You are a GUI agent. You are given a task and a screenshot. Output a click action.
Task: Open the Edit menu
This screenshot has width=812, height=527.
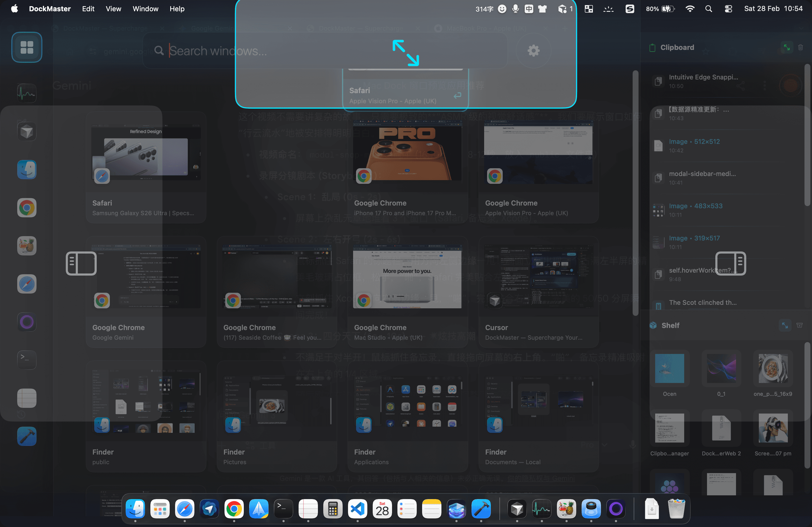pos(88,9)
